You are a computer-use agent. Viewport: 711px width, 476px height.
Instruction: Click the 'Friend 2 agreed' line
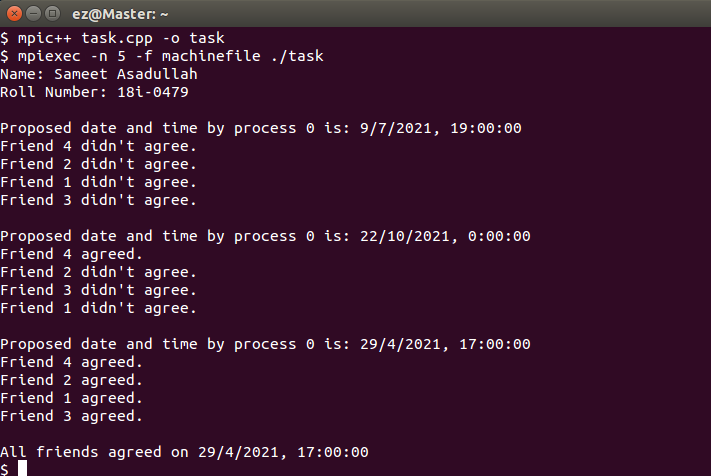pos(71,380)
